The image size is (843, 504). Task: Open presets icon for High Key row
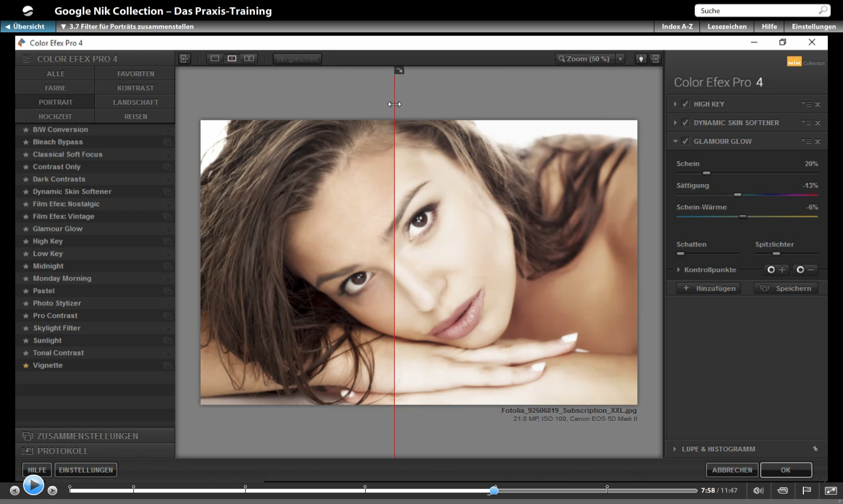tap(167, 241)
